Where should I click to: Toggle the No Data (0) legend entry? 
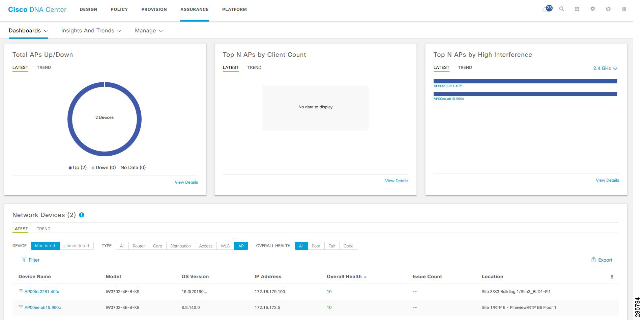tap(133, 167)
